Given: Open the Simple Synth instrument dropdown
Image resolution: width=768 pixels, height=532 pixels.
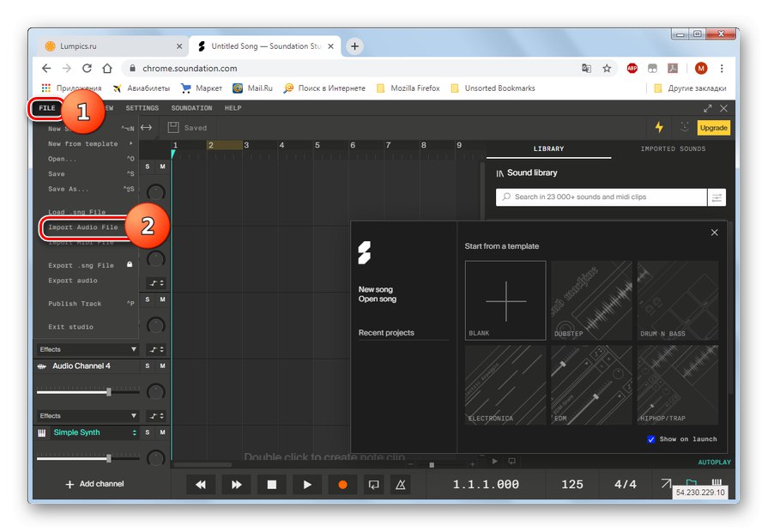Looking at the screenshot, I should tap(134, 432).
